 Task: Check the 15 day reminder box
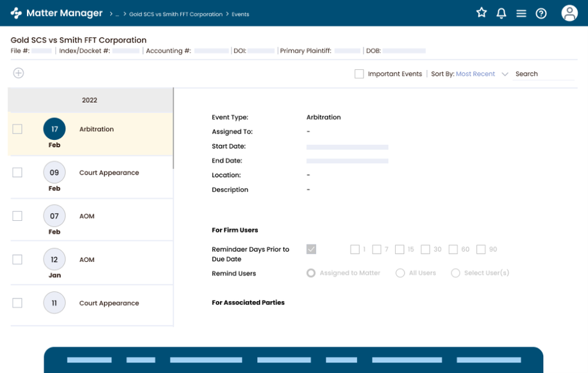[399, 250]
